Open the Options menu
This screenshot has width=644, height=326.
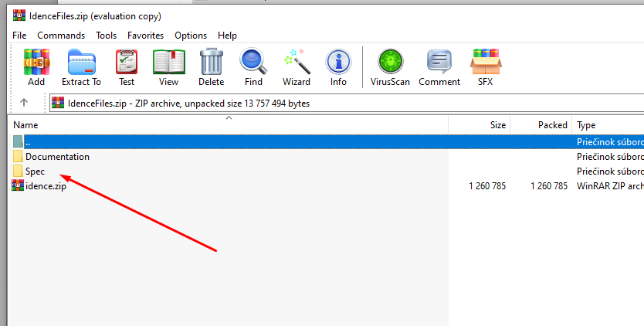[x=191, y=36]
